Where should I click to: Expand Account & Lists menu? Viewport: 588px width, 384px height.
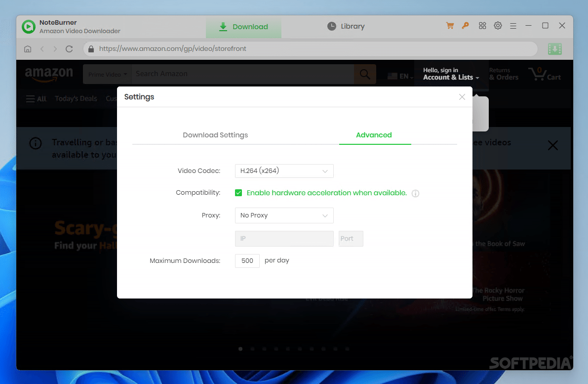[451, 74]
